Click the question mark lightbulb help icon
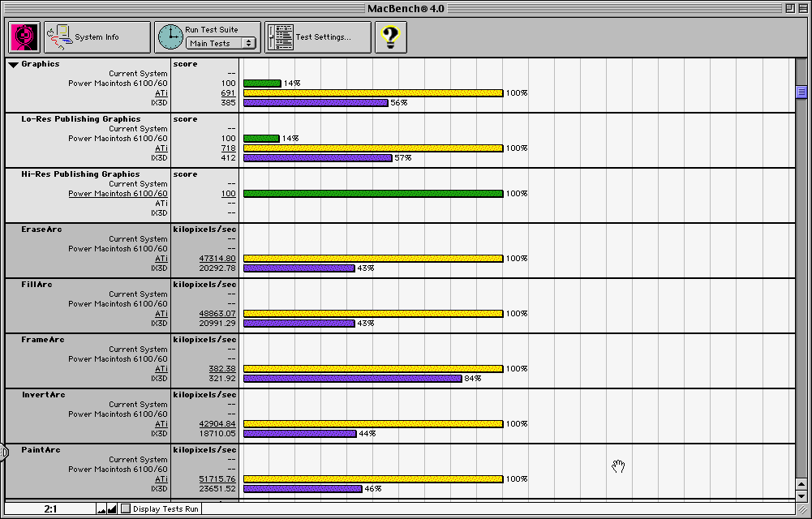This screenshot has height=519, width=812. pos(390,37)
